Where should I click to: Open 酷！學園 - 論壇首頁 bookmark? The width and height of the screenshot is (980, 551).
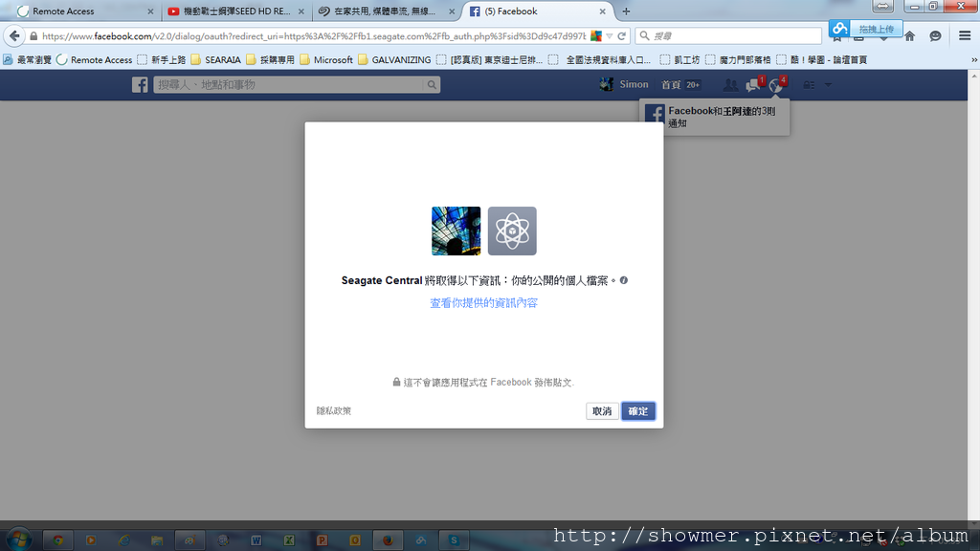[822, 60]
